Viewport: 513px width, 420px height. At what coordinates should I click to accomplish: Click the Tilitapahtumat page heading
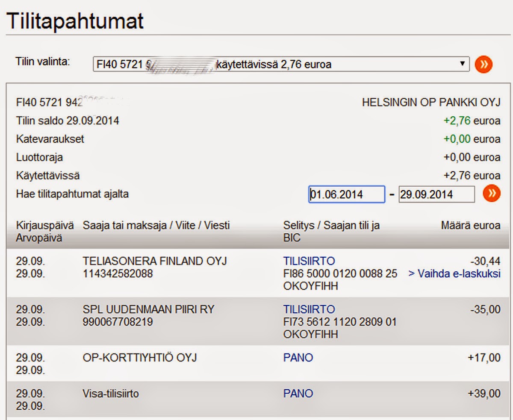click(75, 21)
